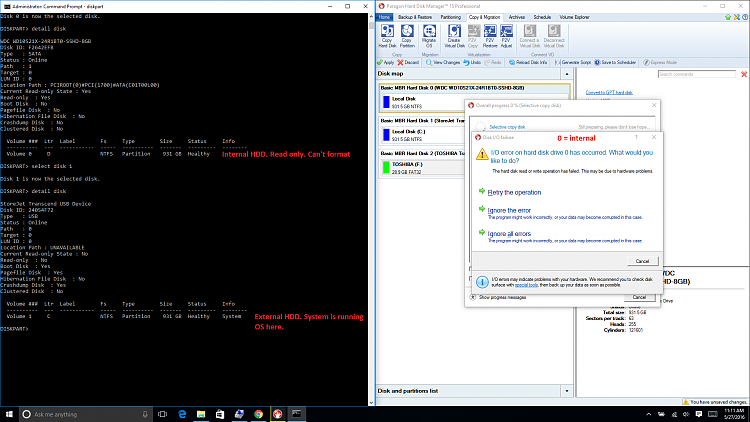Click the Undo toolbar button

[472, 63]
